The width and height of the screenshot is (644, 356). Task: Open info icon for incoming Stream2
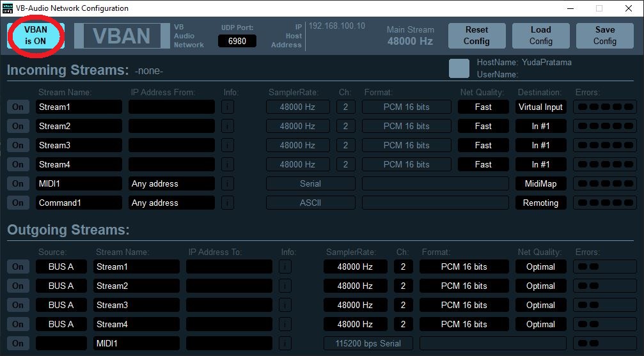pos(228,126)
